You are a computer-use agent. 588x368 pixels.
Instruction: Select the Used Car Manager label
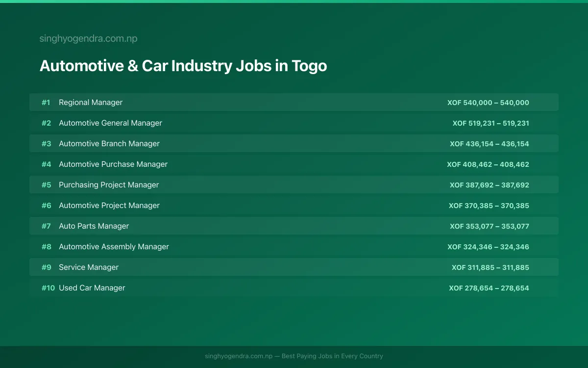pos(92,288)
